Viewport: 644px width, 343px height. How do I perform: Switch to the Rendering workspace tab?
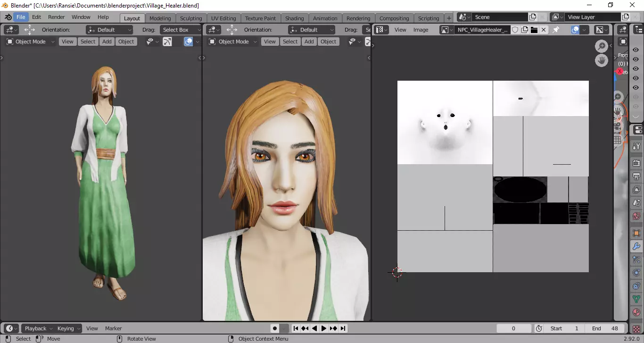click(358, 18)
